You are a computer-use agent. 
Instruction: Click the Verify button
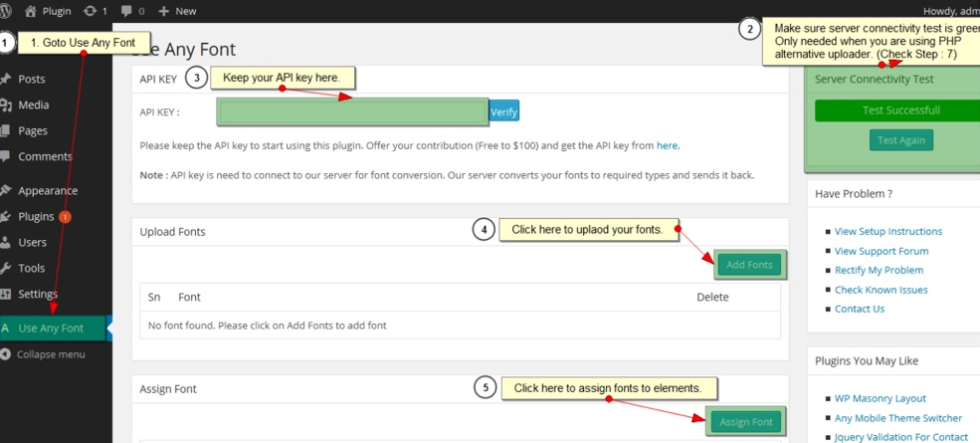[503, 111]
